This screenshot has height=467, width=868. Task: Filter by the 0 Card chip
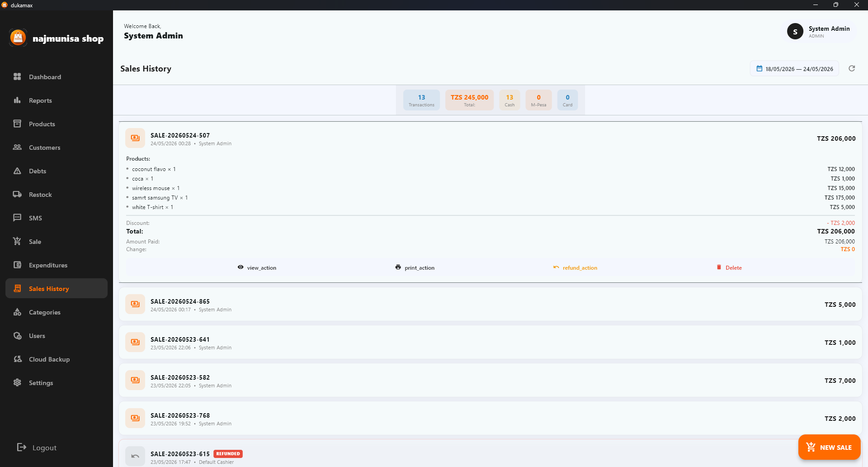pyautogui.click(x=567, y=100)
